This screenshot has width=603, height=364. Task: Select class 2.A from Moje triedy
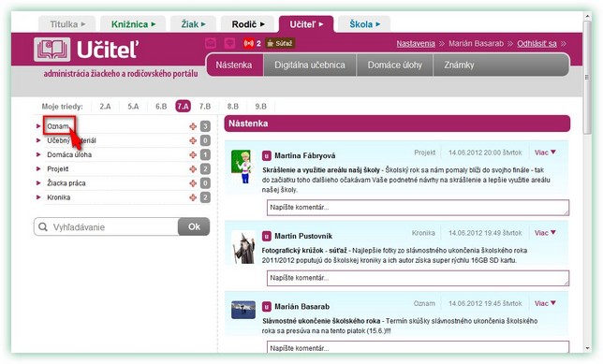pos(105,107)
